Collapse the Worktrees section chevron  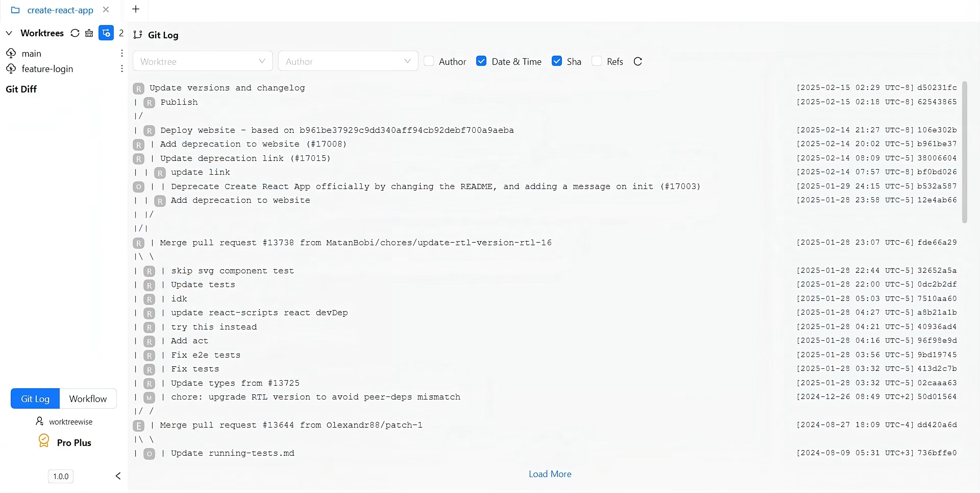(x=9, y=33)
